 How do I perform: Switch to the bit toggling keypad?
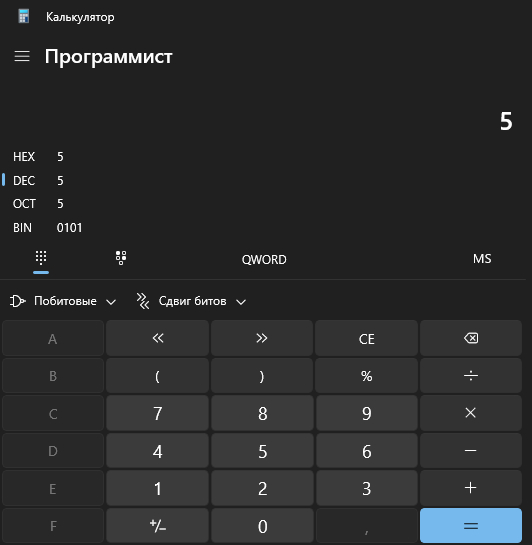(x=121, y=258)
